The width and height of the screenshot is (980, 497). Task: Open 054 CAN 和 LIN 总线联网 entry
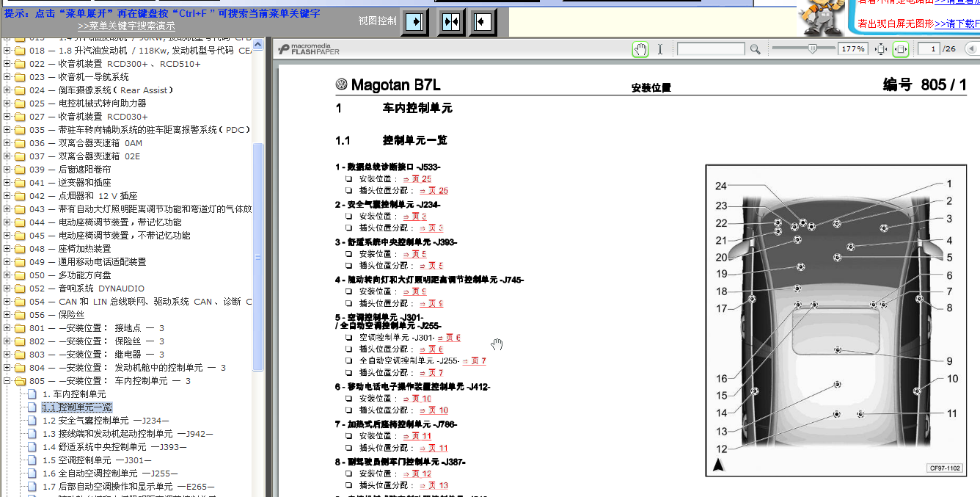pos(140,302)
